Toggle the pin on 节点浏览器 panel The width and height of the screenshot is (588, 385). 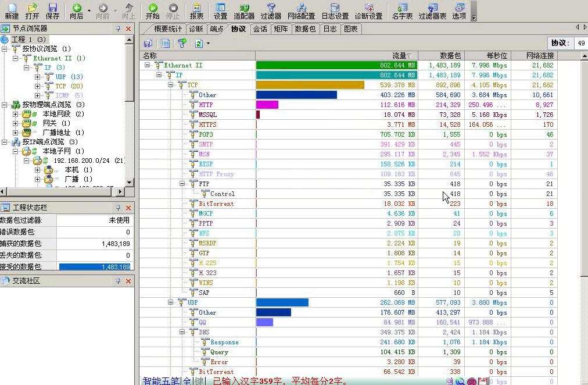119,28
